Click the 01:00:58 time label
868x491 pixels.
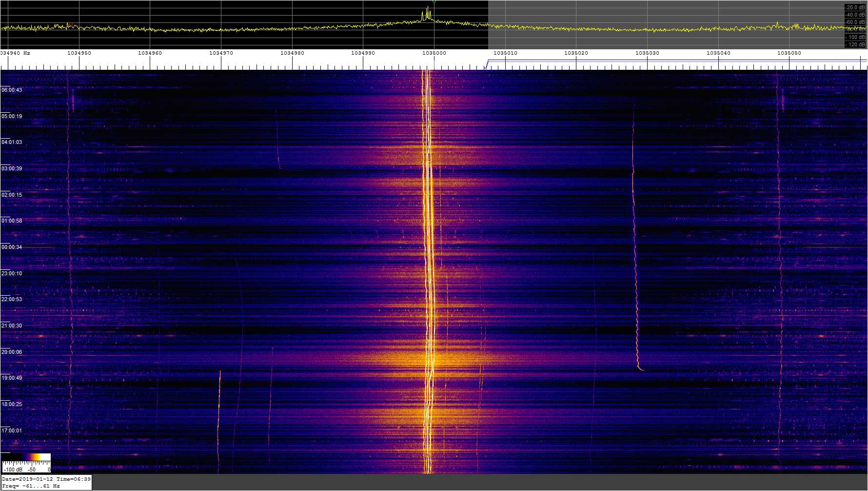tap(12, 221)
